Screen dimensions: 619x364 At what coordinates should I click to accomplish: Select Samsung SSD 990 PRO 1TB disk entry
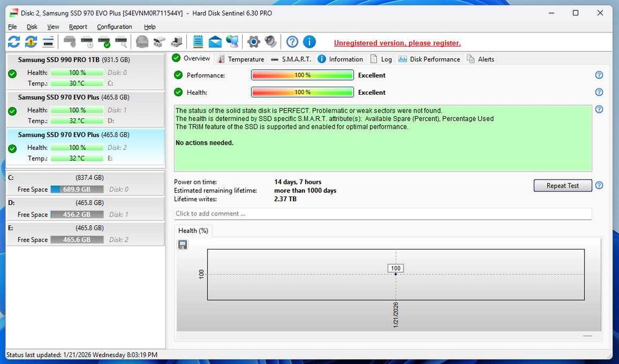coord(85,71)
